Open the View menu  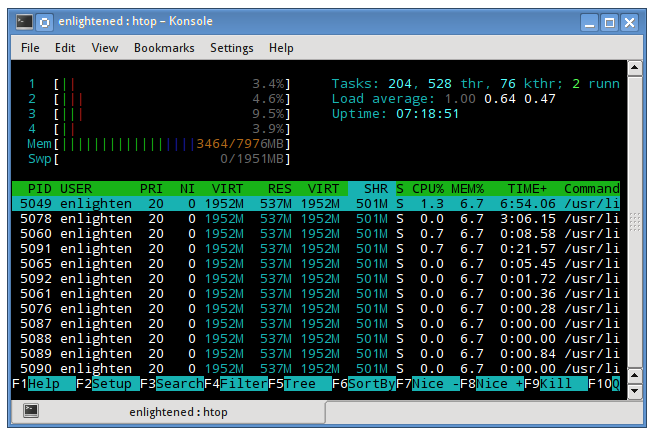click(x=105, y=48)
